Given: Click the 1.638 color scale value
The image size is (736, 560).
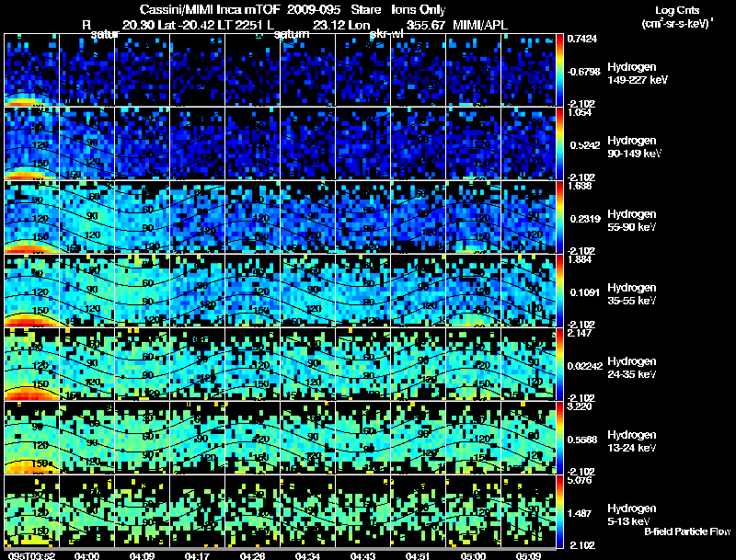Looking at the screenshot, I should click(x=580, y=186).
